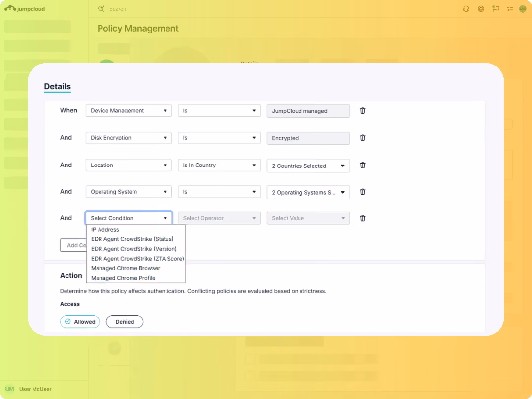Delete the empty Select Condition row
532x399 pixels.
(363, 218)
